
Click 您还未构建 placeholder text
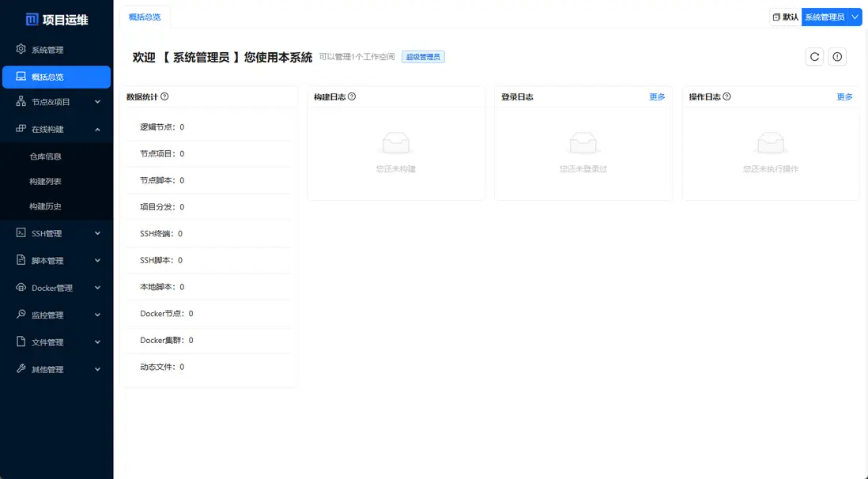point(396,169)
